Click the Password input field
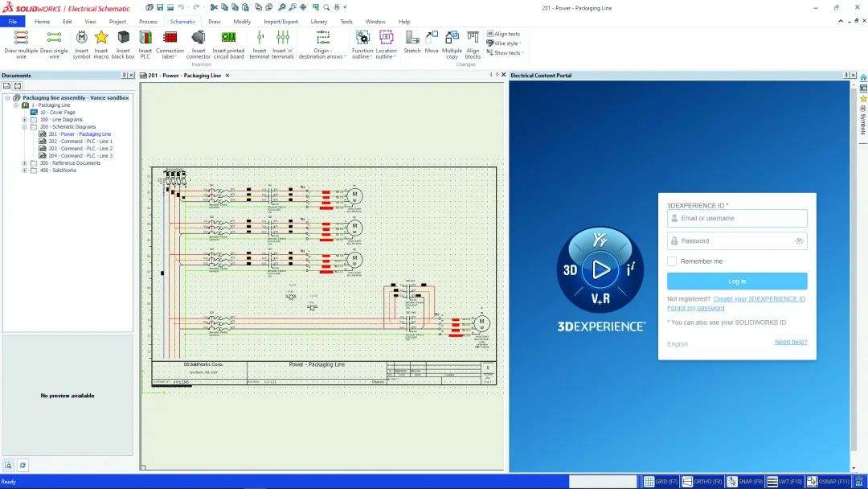This screenshot has height=489, width=868. click(x=736, y=240)
